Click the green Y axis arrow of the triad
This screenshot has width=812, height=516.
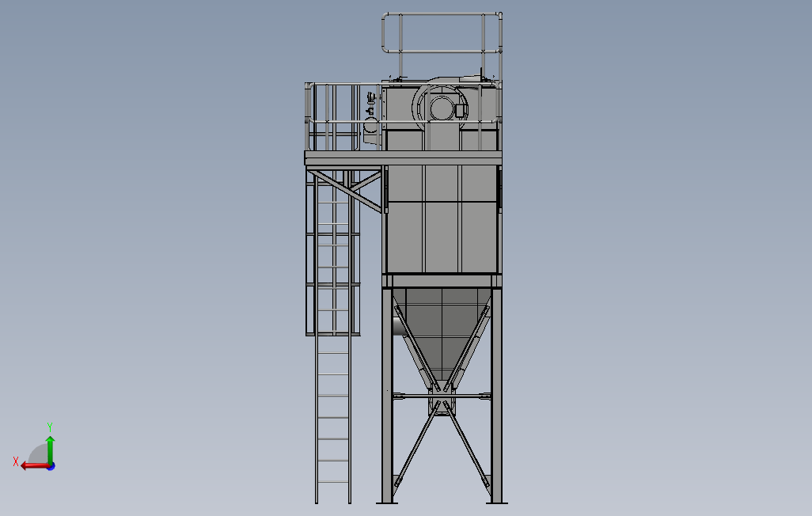click(50, 450)
